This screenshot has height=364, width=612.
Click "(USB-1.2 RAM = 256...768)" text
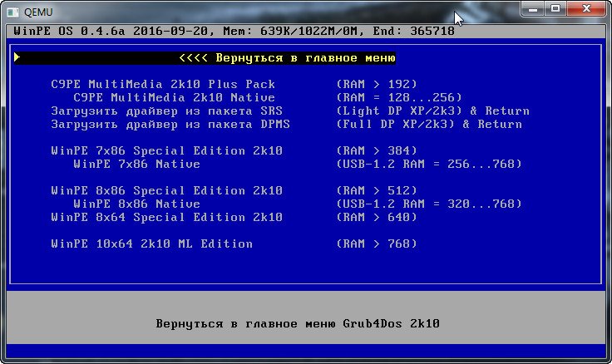click(429, 165)
